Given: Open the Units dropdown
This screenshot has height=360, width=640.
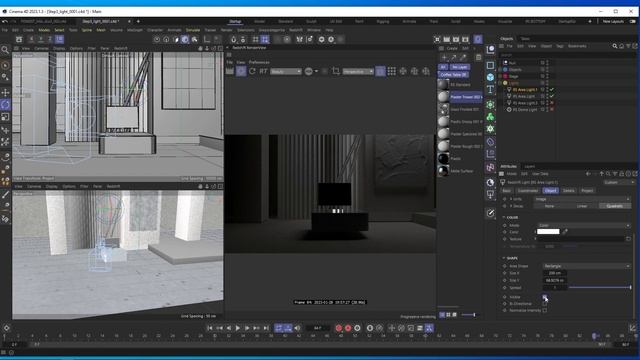Looking at the screenshot, I should pos(582,199).
